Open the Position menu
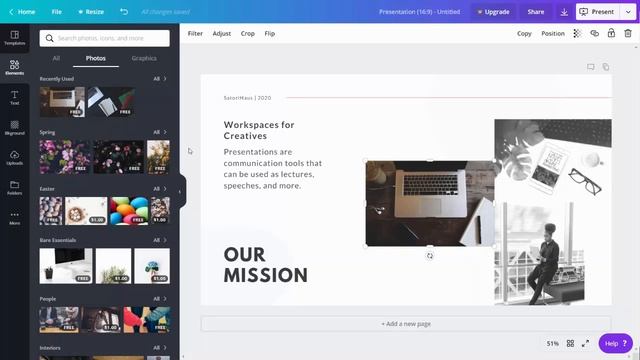The width and height of the screenshot is (640, 360). click(553, 33)
